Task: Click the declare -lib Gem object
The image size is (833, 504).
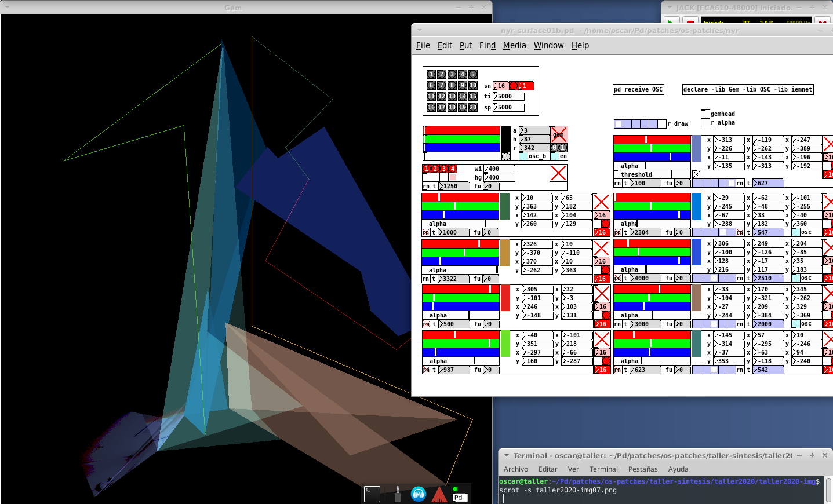Action: (x=747, y=89)
